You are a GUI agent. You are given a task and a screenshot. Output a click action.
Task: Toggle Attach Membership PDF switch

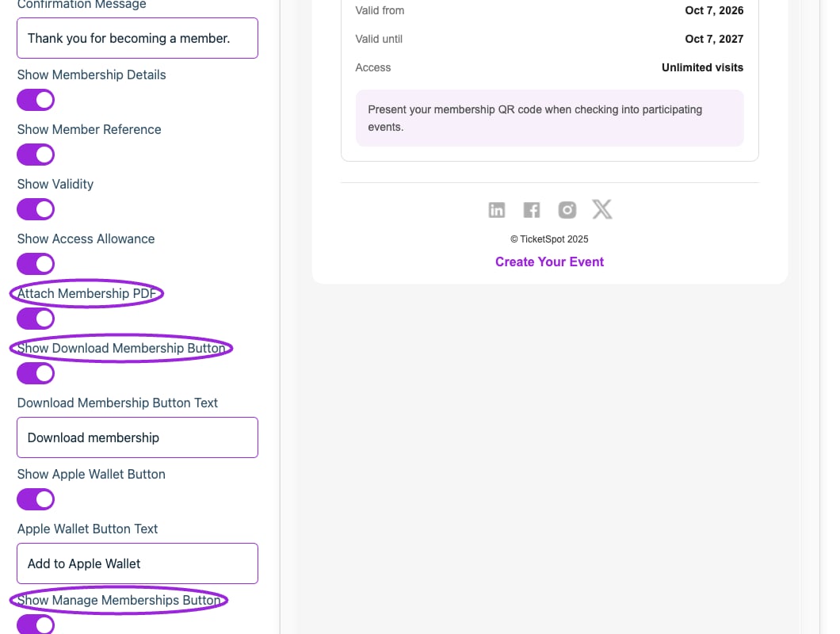[36, 319]
